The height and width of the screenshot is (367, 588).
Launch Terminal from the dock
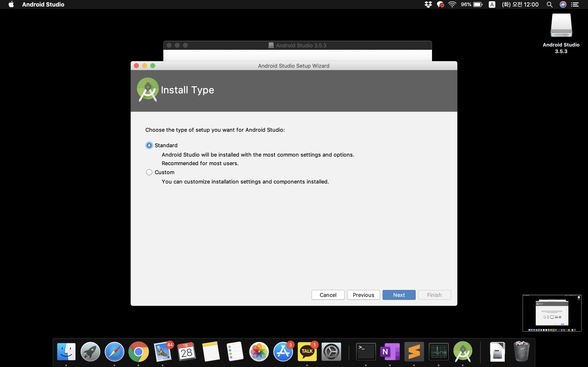pyautogui.click(x=366, y=352)
